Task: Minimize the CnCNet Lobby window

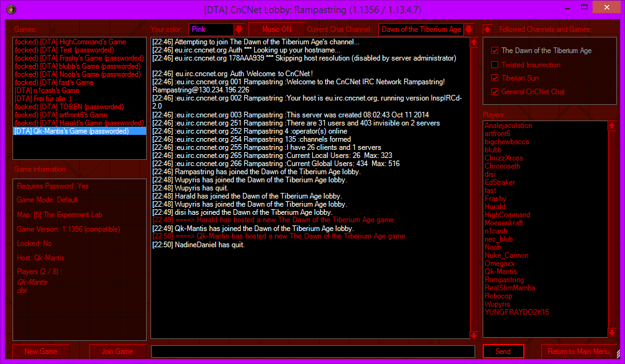Action: (568, 8)
